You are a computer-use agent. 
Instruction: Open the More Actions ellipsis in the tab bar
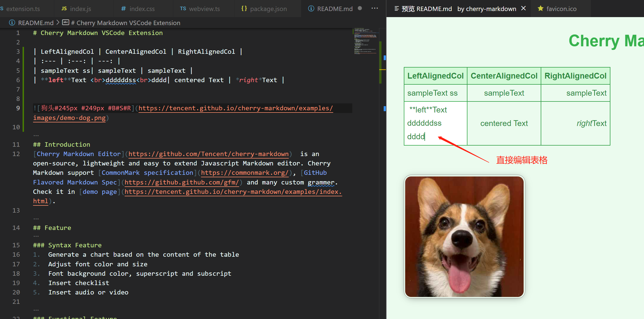pos(375,8)
